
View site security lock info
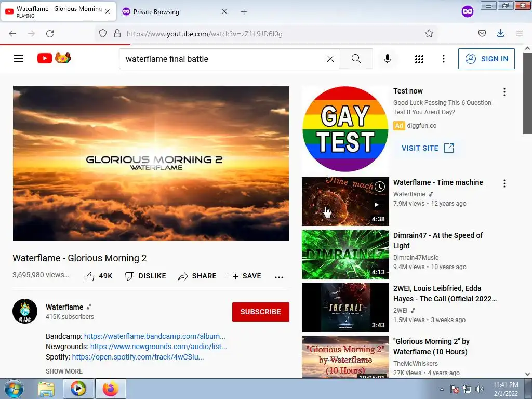click(117, 33)
